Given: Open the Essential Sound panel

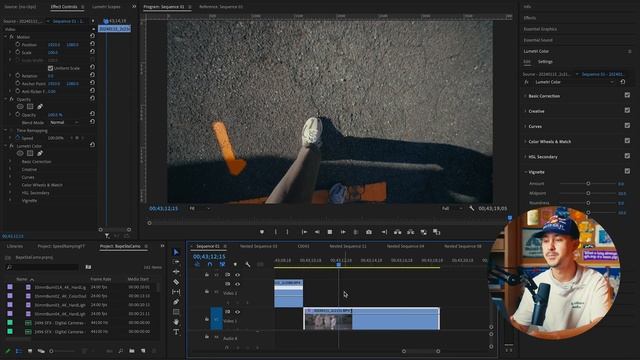Looking at the screenshot, I should point(538,40).
